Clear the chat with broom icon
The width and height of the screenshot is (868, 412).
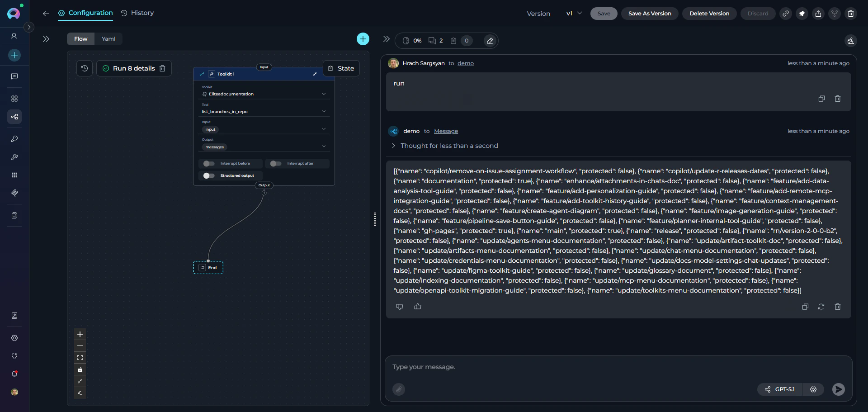pos(851,41)
